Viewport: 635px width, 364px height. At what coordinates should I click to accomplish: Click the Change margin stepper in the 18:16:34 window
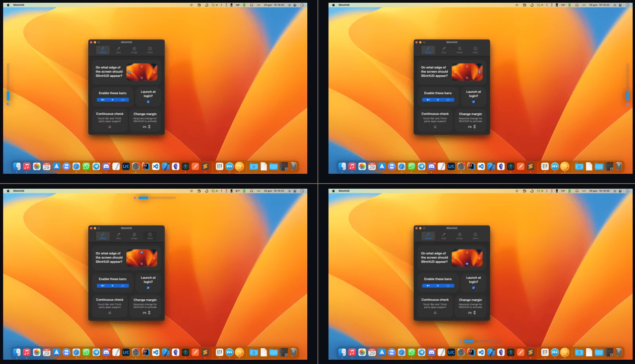tap(474, 127)
